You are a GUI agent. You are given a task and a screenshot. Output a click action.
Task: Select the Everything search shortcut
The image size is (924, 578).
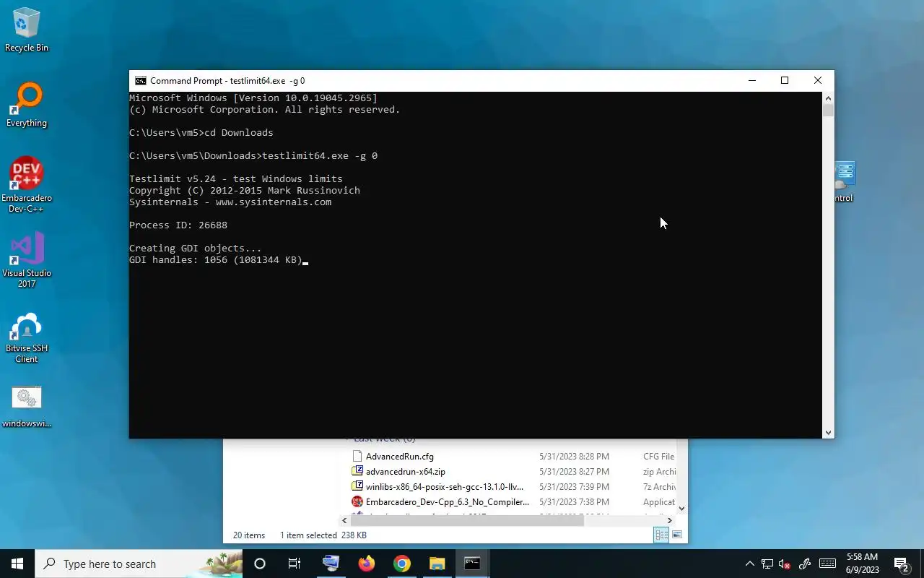(27, 105)
